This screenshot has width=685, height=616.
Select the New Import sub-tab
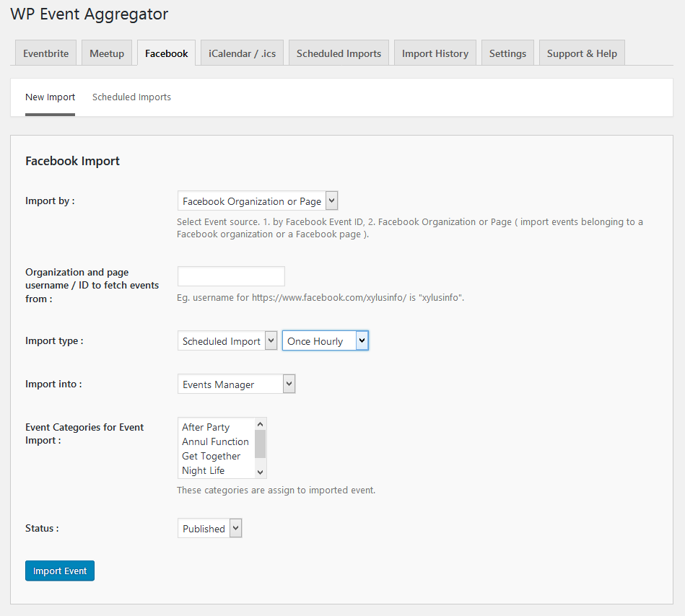51,97
